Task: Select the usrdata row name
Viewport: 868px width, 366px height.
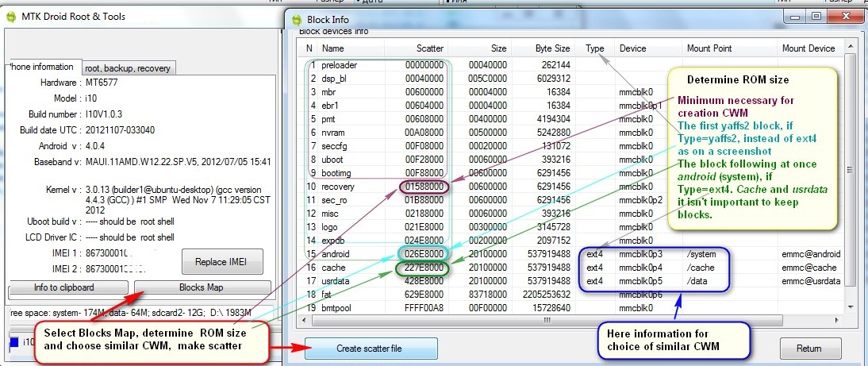Action: click(x=336, y=281)
